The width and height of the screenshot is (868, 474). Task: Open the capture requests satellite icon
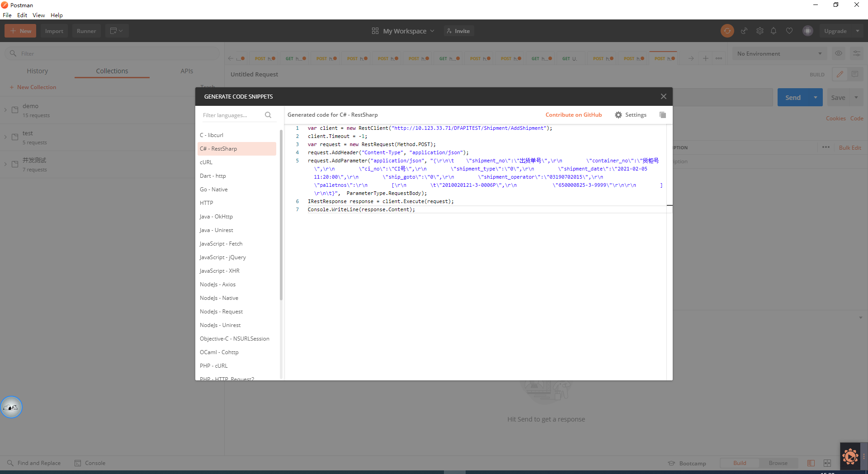[x=744, y=31]
